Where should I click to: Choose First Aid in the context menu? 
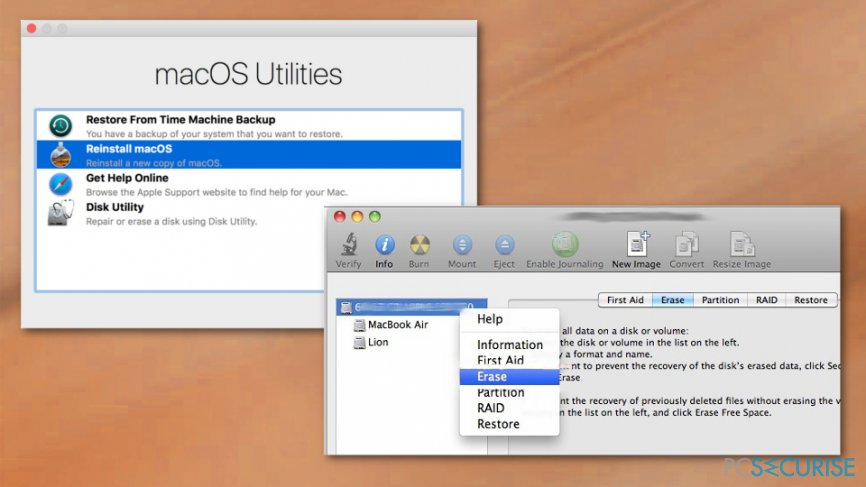[509, 361]
